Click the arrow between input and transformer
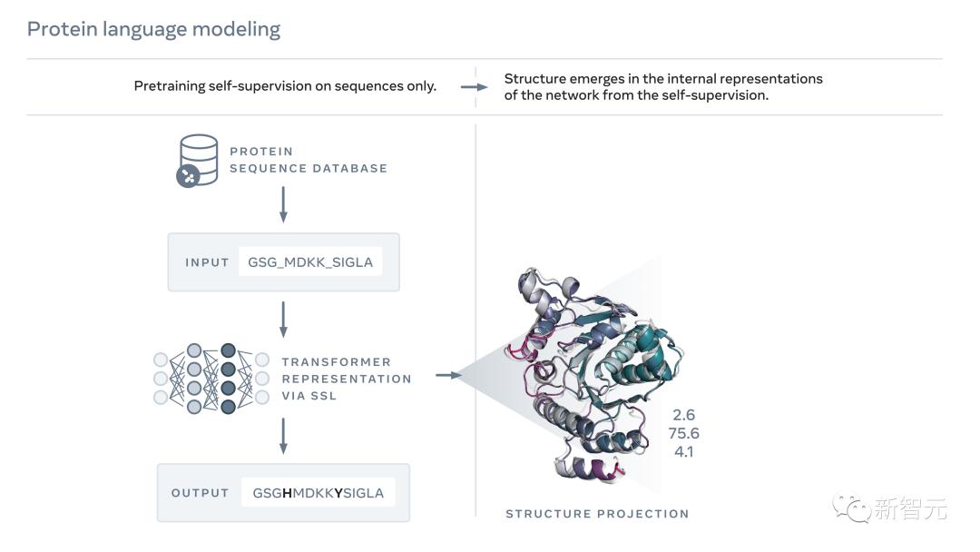This screenshot has height=552, width=980. click(283, 319)
